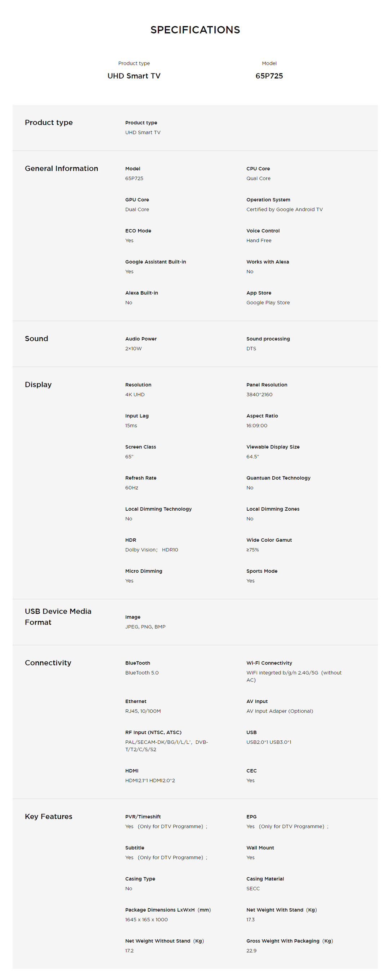Screen dimensions: 389x980
Task: Select the Google Assistant Built-in label
Action: 155,262
